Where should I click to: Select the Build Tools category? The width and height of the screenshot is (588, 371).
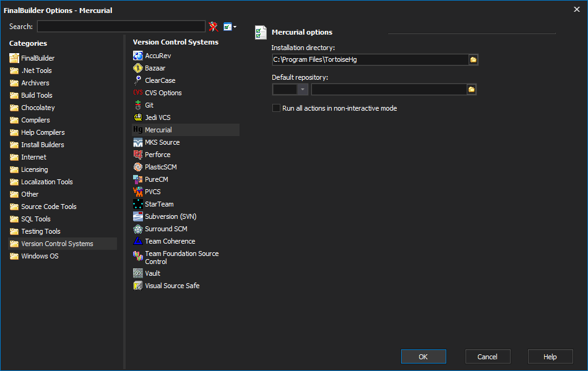37,95
